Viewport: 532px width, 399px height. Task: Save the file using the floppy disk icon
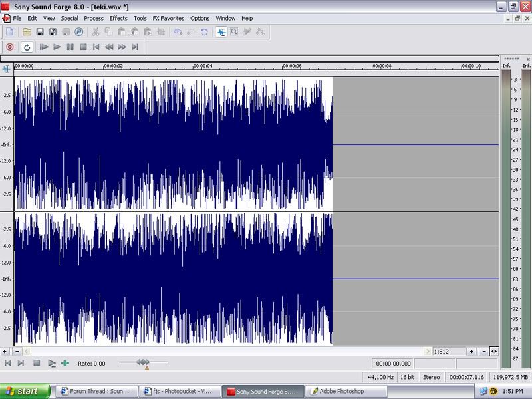tap(40, 31)
